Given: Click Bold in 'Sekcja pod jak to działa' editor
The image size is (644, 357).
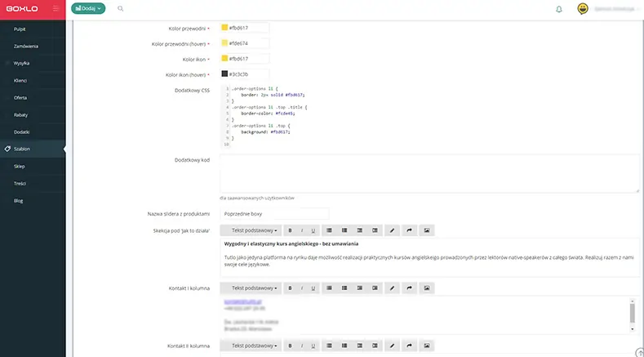Looking at the screenshot, I should 290,230.
